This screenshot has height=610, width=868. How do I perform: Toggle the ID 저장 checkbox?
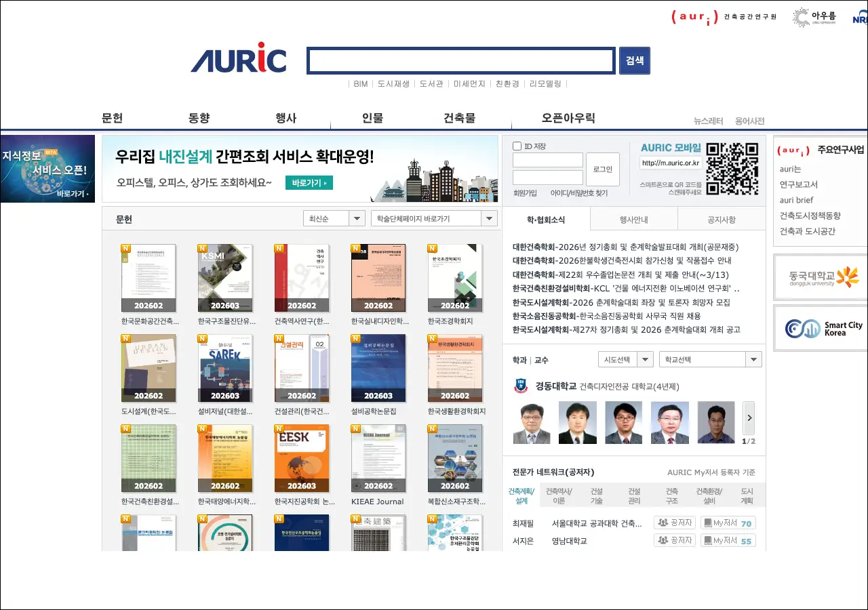click(x=517, y=146)
